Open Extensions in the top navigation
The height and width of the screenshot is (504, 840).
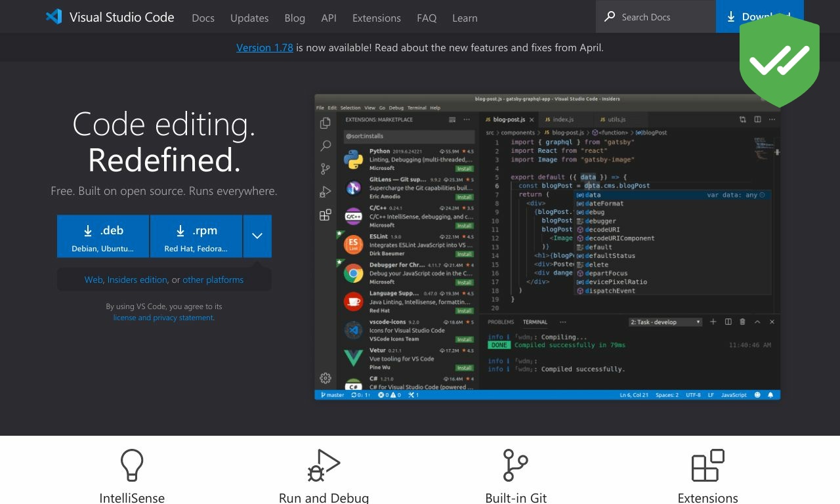tap(377, 18)
